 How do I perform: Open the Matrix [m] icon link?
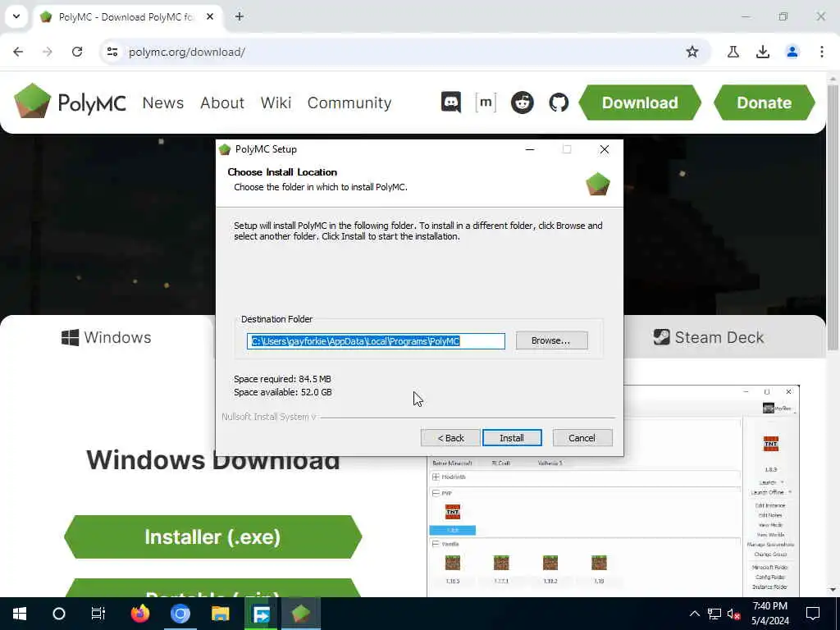[x=486, y=102]
